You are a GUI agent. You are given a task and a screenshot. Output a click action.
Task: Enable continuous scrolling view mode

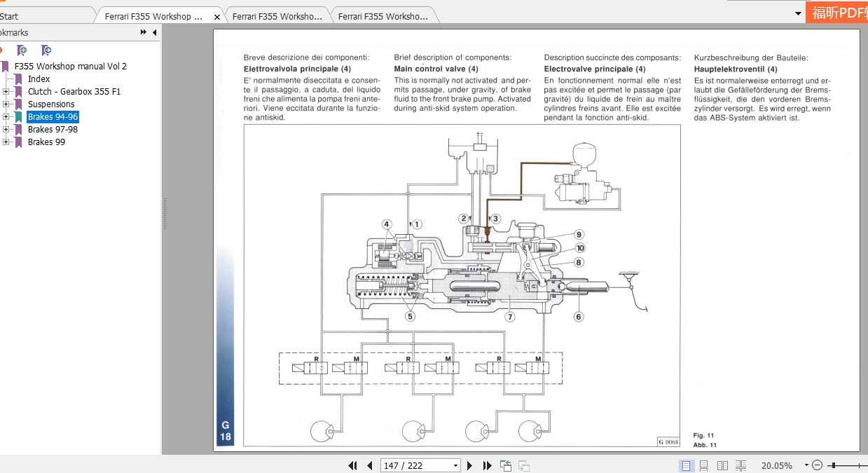pyautogui.click(x=703, y=465)
